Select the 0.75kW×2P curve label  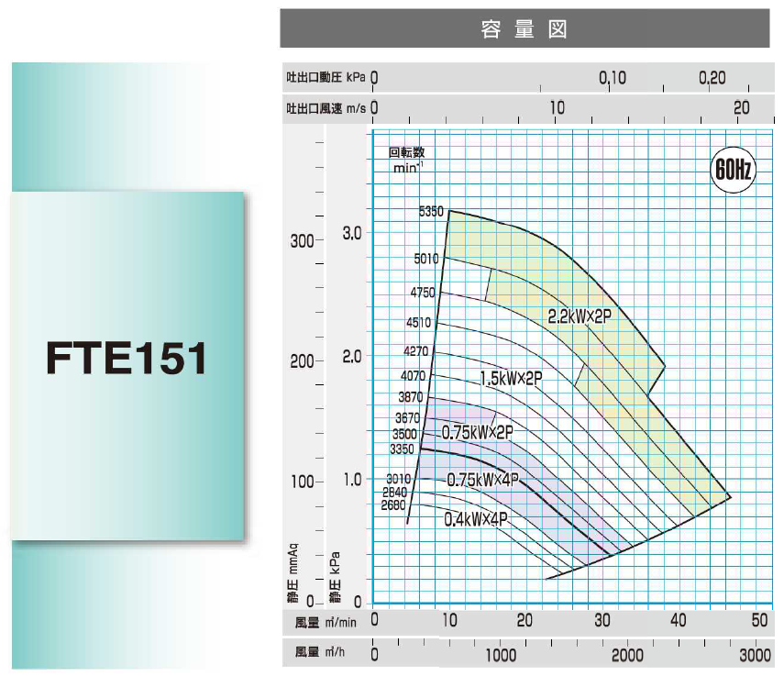point(477,432)
